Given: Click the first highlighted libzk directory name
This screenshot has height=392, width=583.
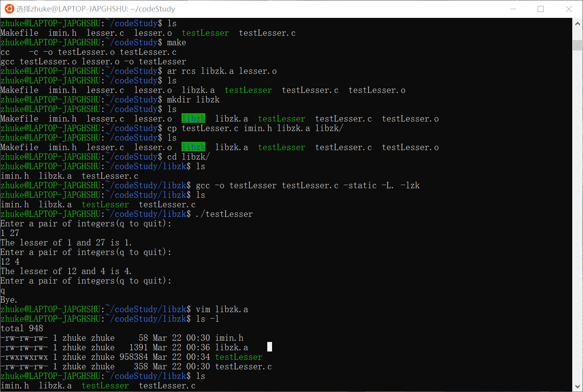Looking at the screenshot, I should click(193, 118).
